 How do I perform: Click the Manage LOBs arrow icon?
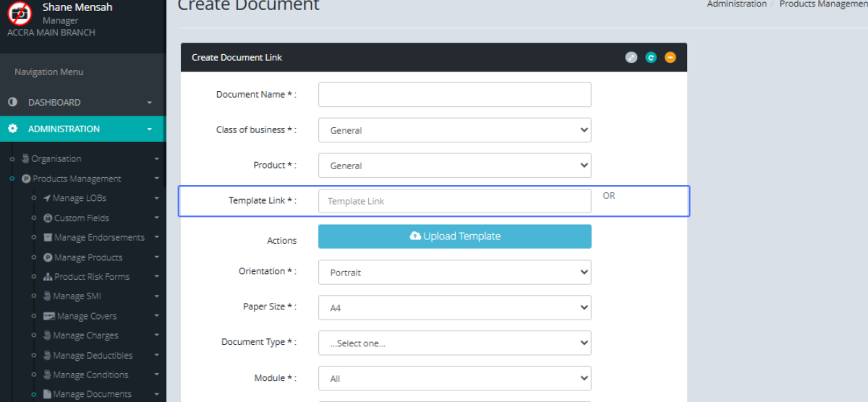coord(47,198)
